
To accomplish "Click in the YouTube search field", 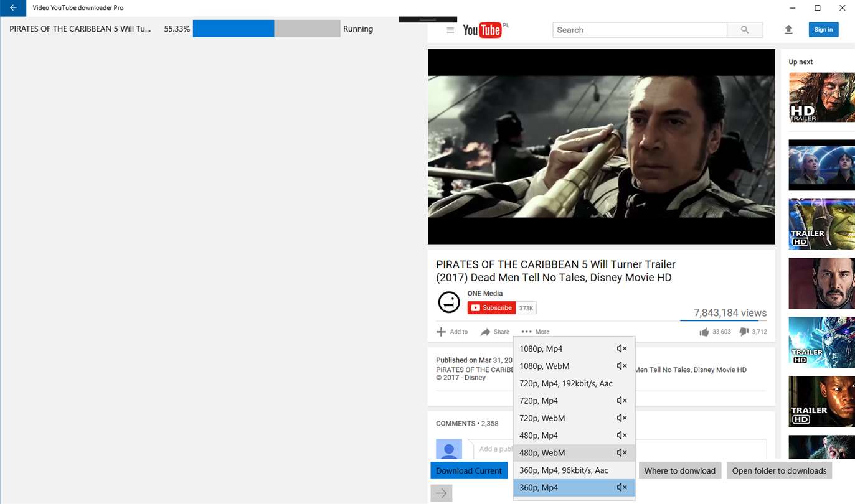I will coord(640,30).
